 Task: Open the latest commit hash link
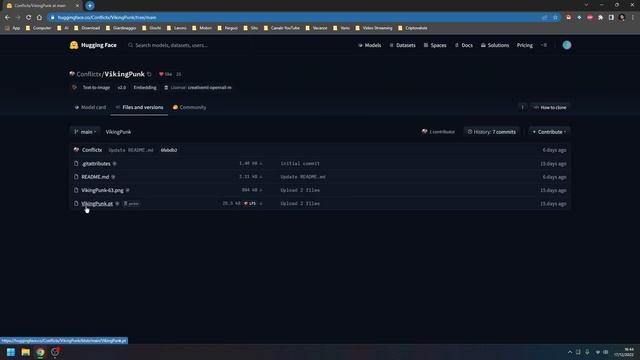169,150
